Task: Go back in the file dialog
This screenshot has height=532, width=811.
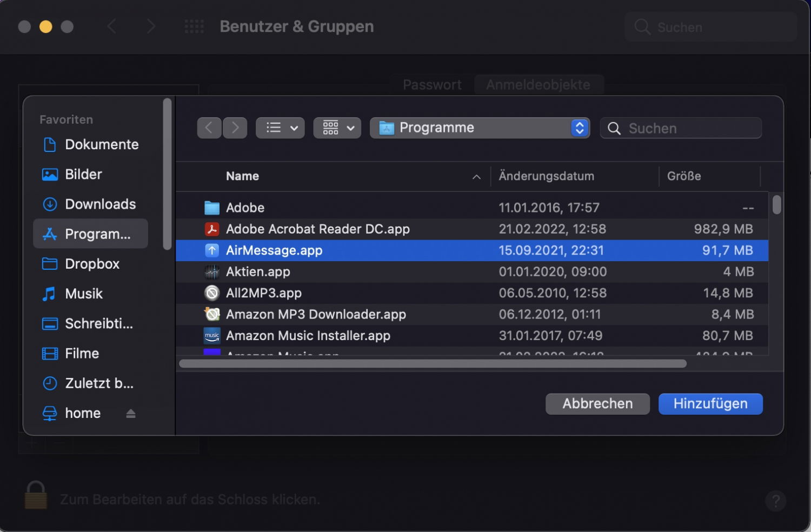Action: [x=209, y=128]
